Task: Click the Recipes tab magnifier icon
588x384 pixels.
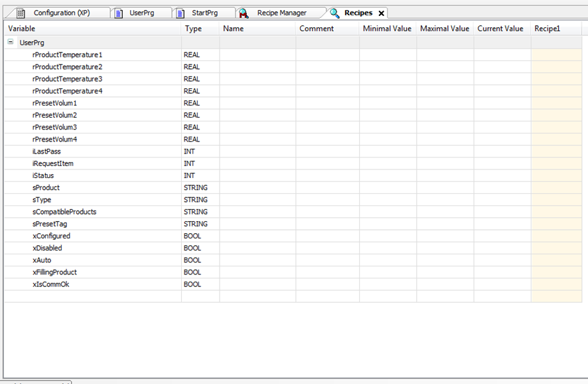Action: click(x=334, y=13)
